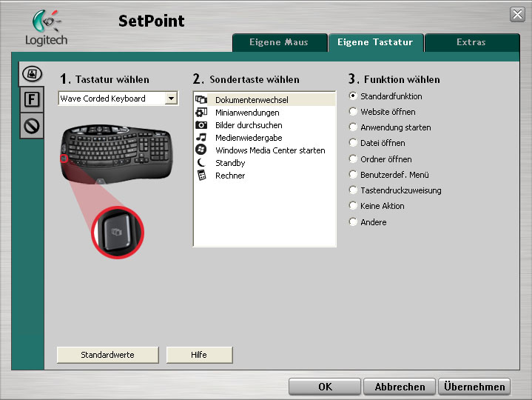Open the special keys sidebar icon

(31, 75)
